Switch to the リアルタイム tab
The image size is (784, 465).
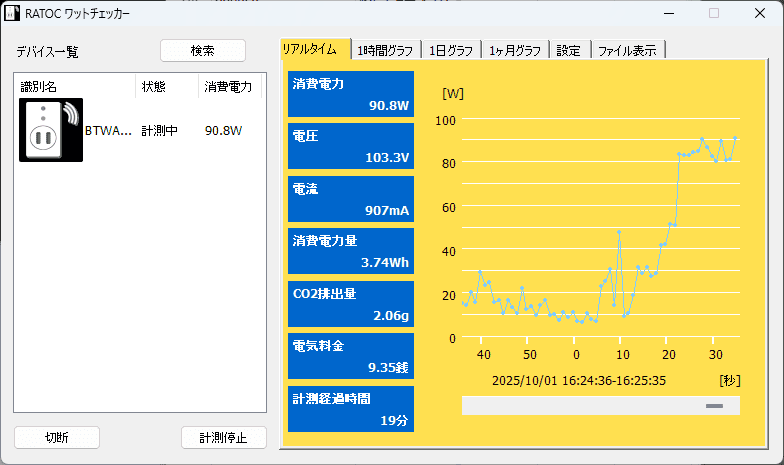pos(315,50)
